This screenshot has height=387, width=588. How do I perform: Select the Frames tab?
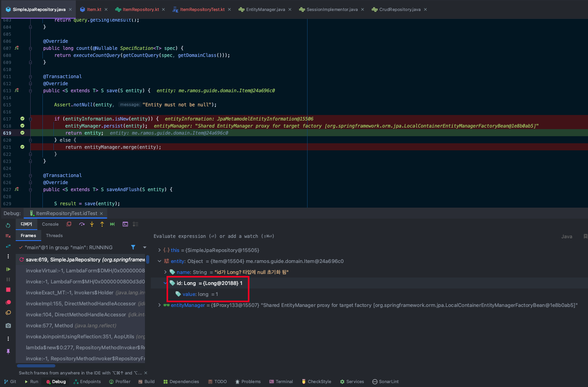(x=28, y=235)
